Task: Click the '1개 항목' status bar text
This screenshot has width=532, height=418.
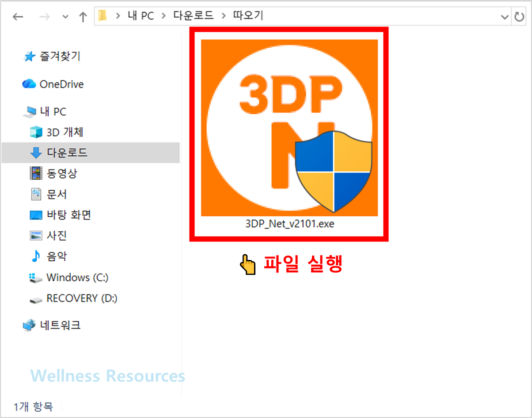Action: [x=33, y=407]
